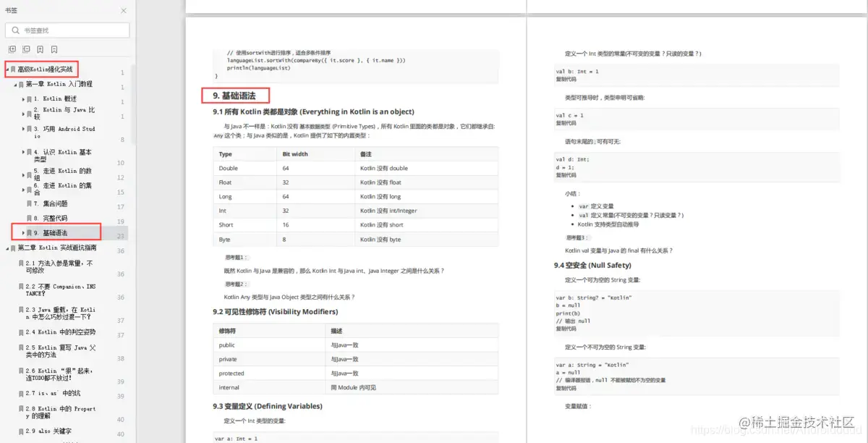Image resolution: width=868 pixels, height=443 pixels.
Task: Open bookmark 第一章 Kotlin 入门教程
Action: [59, 84]
